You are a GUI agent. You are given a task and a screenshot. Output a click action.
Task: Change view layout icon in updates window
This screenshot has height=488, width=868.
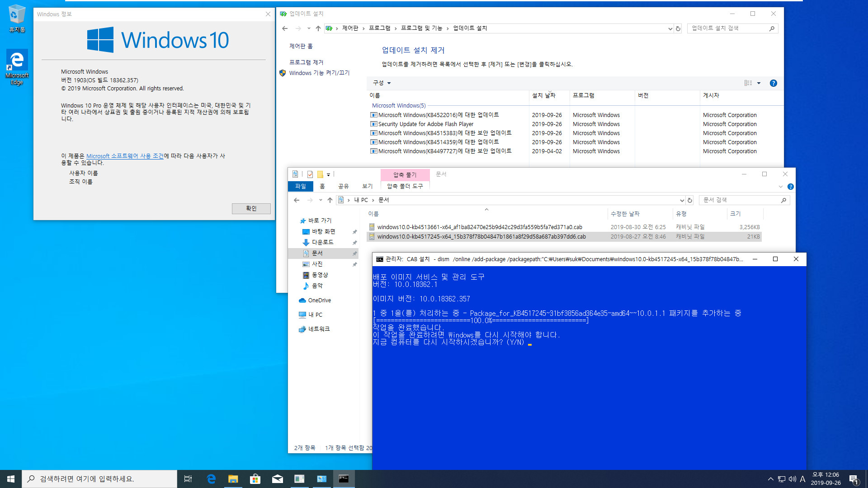click(748, 83)
